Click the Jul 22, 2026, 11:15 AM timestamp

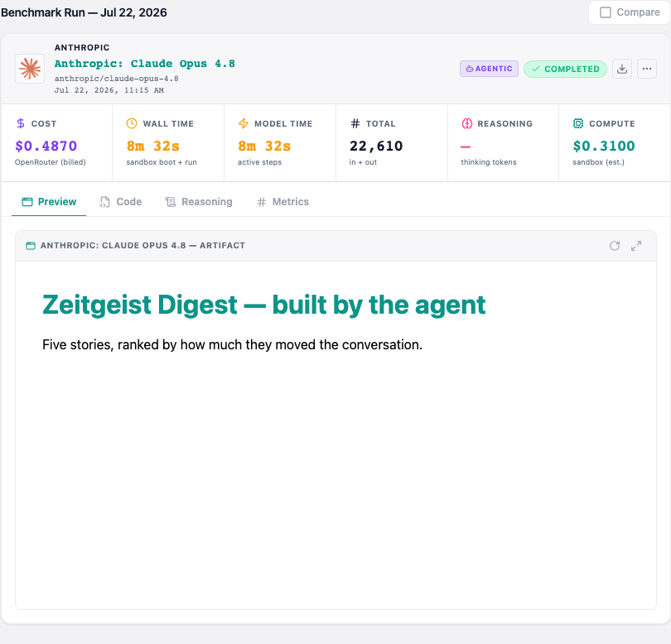click(x=109, y=90)
